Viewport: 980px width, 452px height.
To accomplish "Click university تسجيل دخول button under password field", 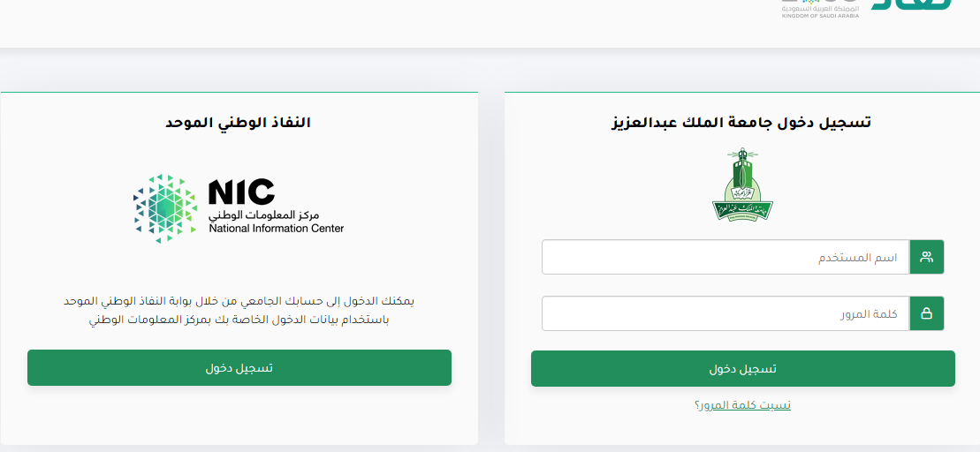I will [743, 368].
